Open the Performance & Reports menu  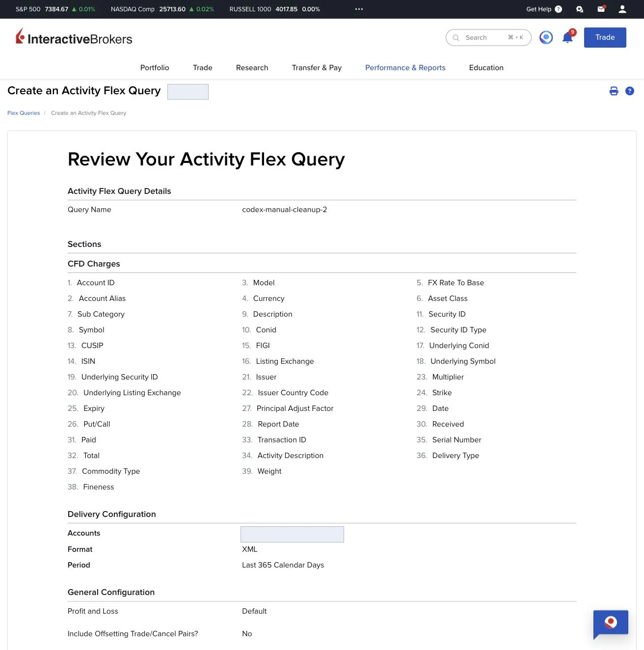pyautogui.click(x=405, y=68)
